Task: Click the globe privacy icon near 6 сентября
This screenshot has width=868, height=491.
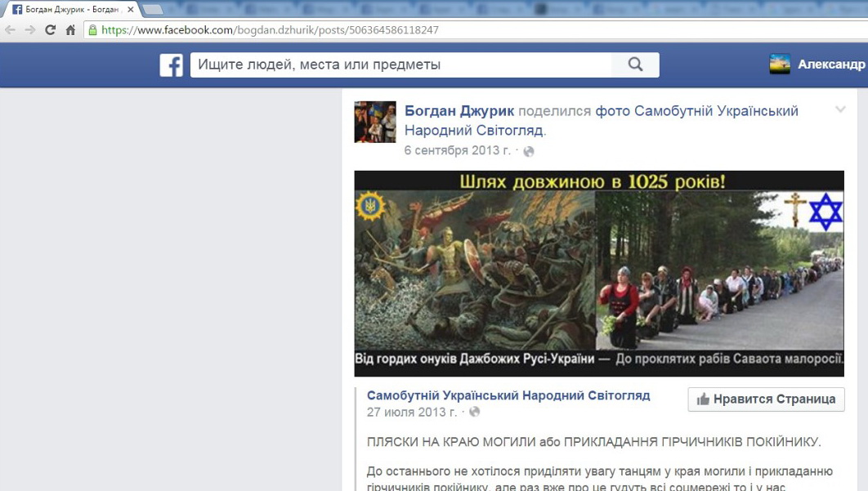Action: click(529, 151)
